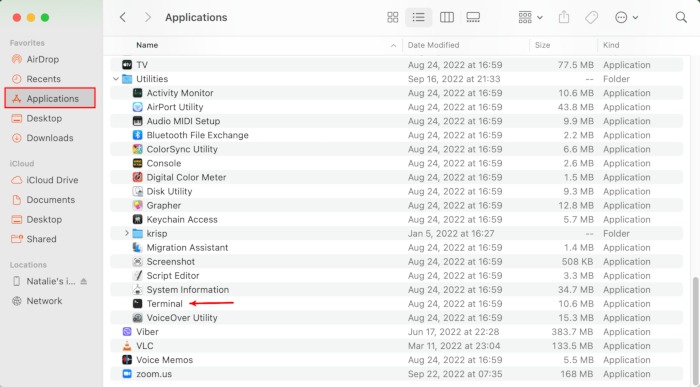Viewport: 700px width, 387px height.
Task: Go back with the back arrow
Action: (123, 17)
